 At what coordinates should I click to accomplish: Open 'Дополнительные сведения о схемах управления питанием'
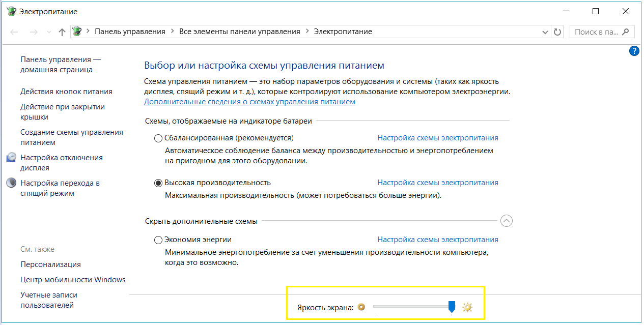[x=249, y=102]
